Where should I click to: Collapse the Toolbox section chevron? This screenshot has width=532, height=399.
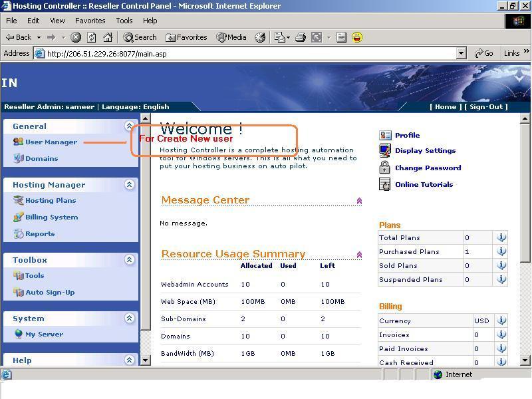pyautogui.click(x=129, y=260)
